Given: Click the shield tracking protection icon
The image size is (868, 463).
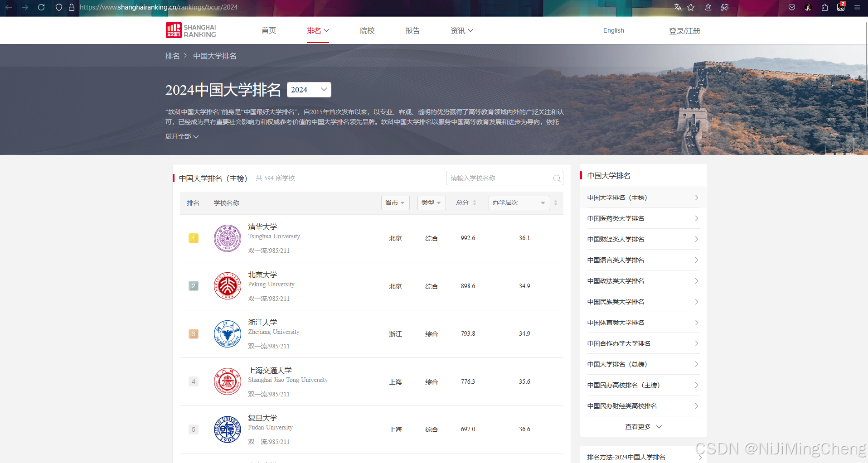Looking at the screenshot, I should [58, 7].
